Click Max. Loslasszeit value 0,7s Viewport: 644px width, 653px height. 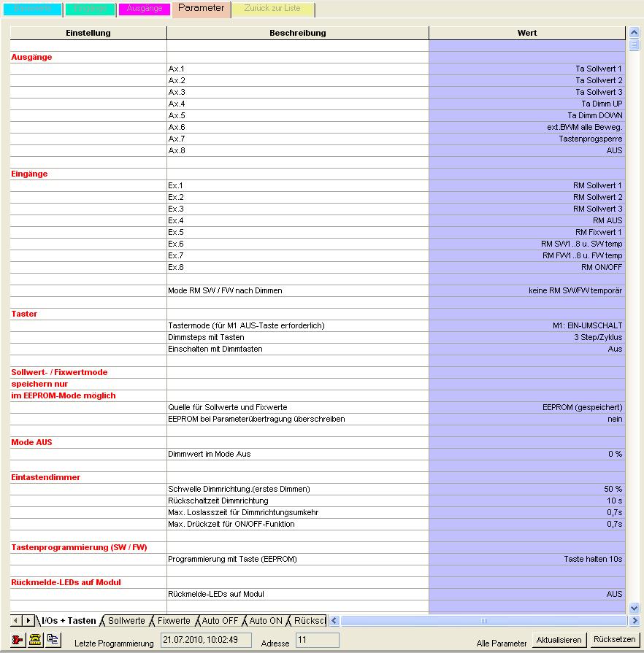pyautogui.click(x=527, y=512)
